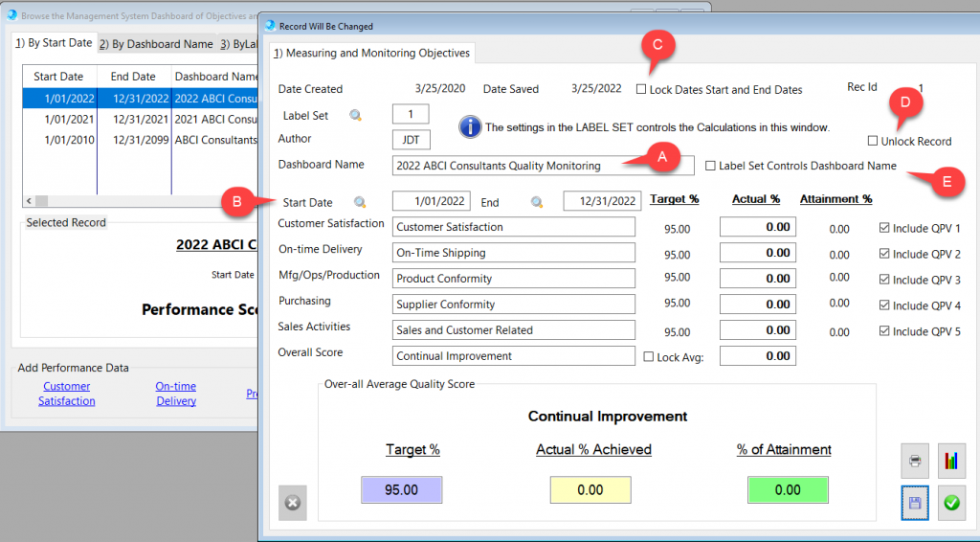The image size is (980, 542).
Task: Uncheck Include QPV 1
Action: coord(884,228)
